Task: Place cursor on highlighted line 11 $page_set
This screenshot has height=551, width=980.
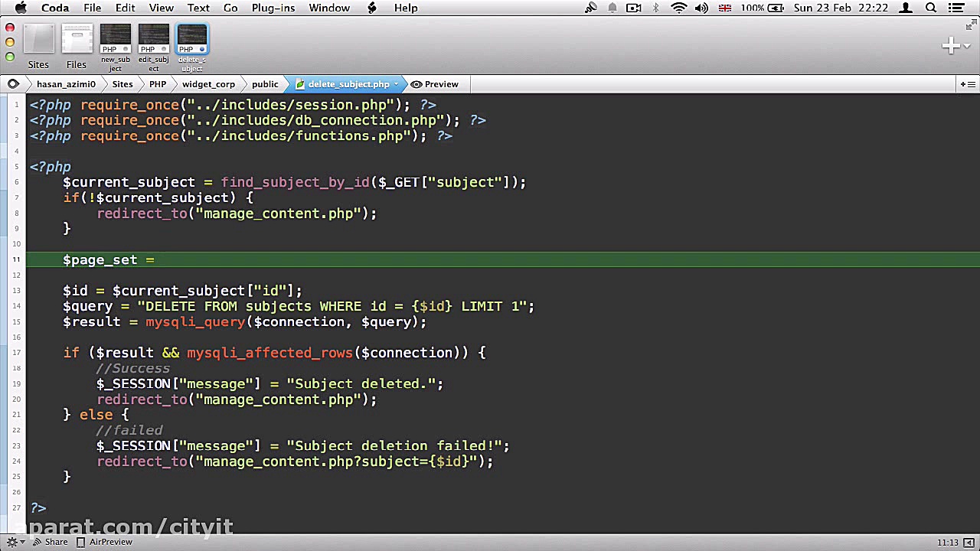Action: 503,259
